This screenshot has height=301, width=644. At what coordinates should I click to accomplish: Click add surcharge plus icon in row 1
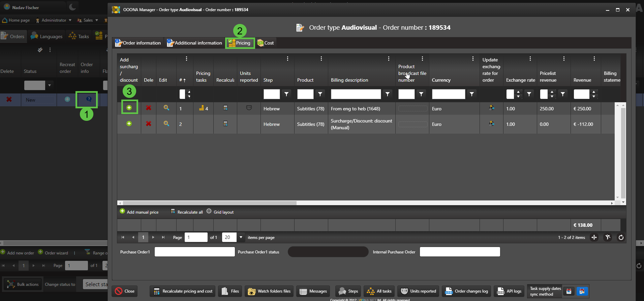129,108
